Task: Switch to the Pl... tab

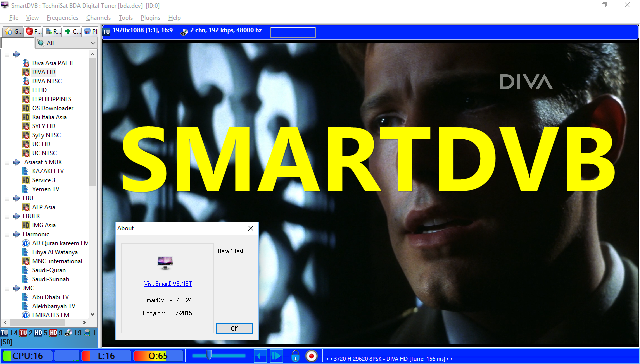Action: 90,31
